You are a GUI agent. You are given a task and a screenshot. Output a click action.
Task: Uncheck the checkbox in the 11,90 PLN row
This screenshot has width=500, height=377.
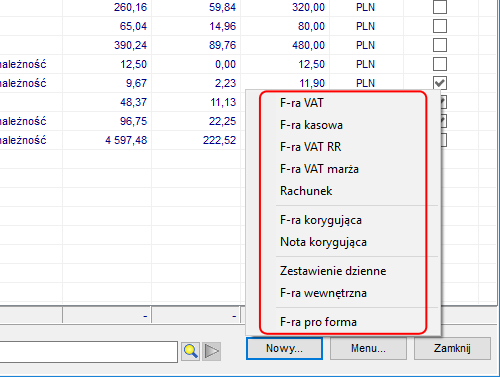(440, 83)
